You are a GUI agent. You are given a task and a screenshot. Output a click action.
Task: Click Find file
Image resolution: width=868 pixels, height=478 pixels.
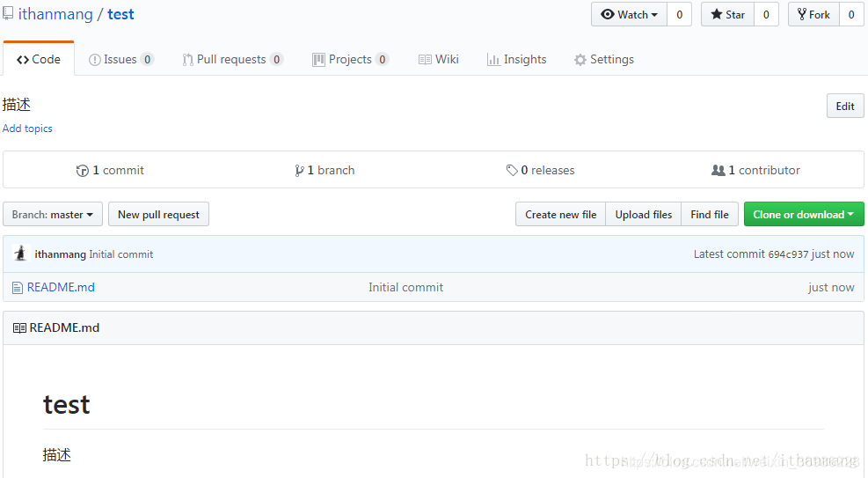tap(710, 215)
